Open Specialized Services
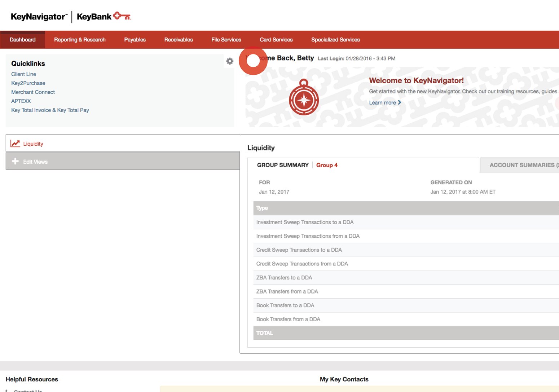The width and height of the screenshot is (559, 392). point(335,40)
